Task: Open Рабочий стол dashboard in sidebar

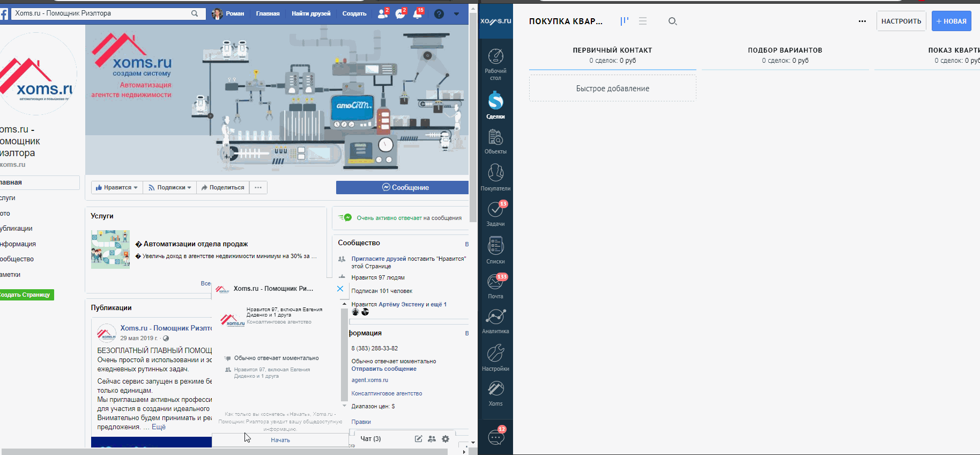Action: [495, 63]
